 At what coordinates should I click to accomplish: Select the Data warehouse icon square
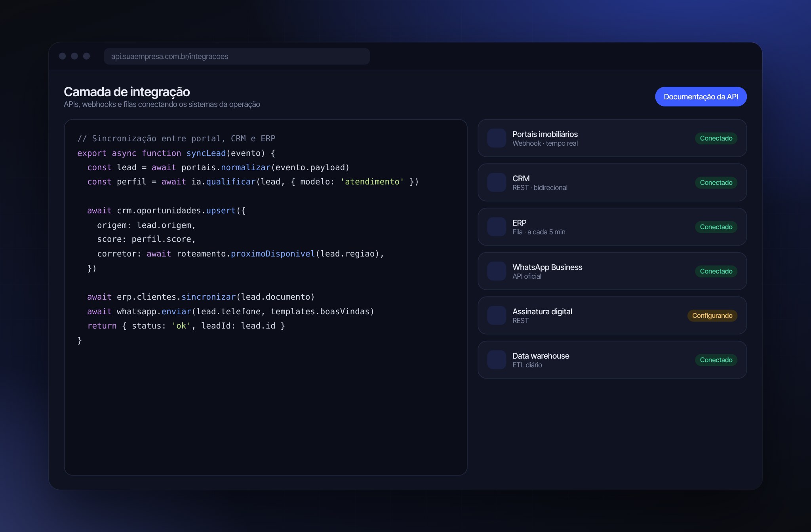(497, 360)
